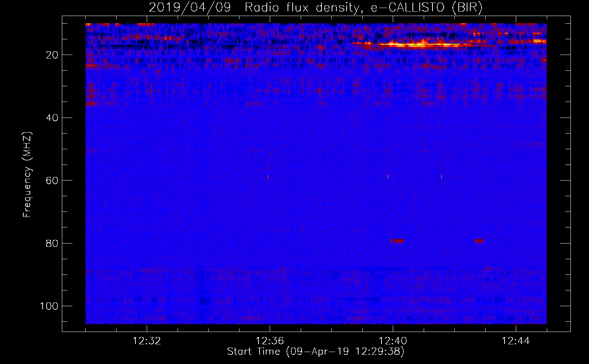Click the longer red block near 80 MHz at 12:40

click(x=399, y=241)
